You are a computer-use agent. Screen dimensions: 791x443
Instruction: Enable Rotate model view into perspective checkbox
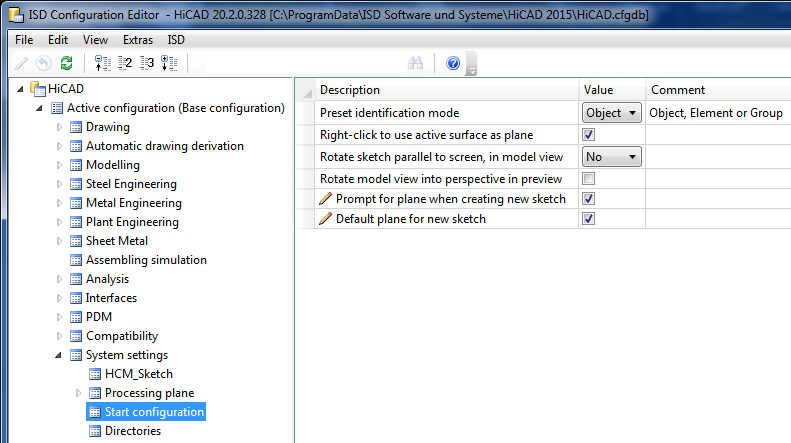coord(589,178)
